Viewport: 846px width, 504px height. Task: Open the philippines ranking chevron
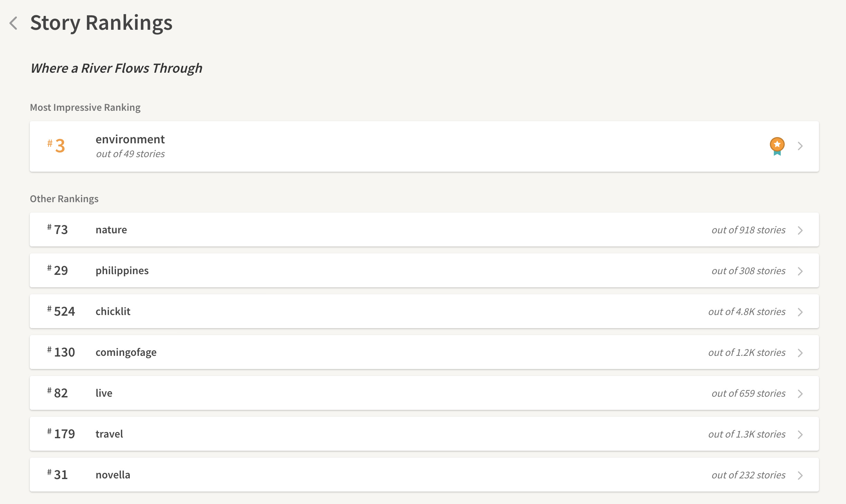coord(800,271)
